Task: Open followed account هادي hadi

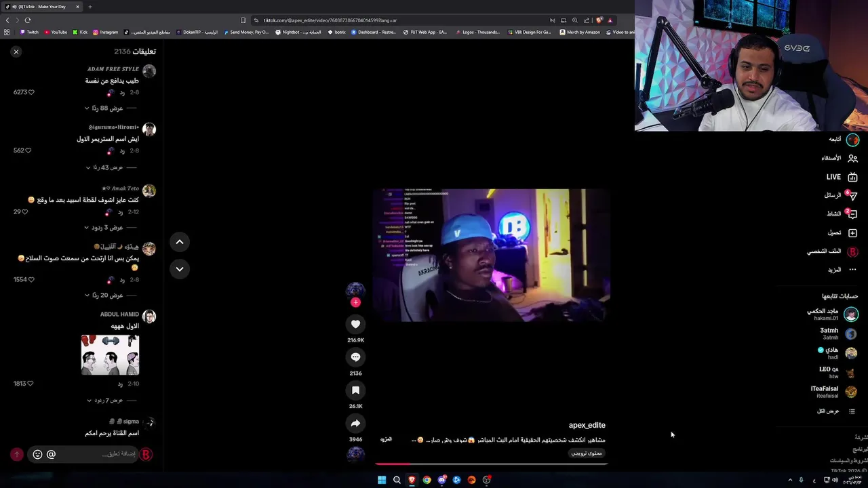Action: pyautogui.click(x=838, y=353)
